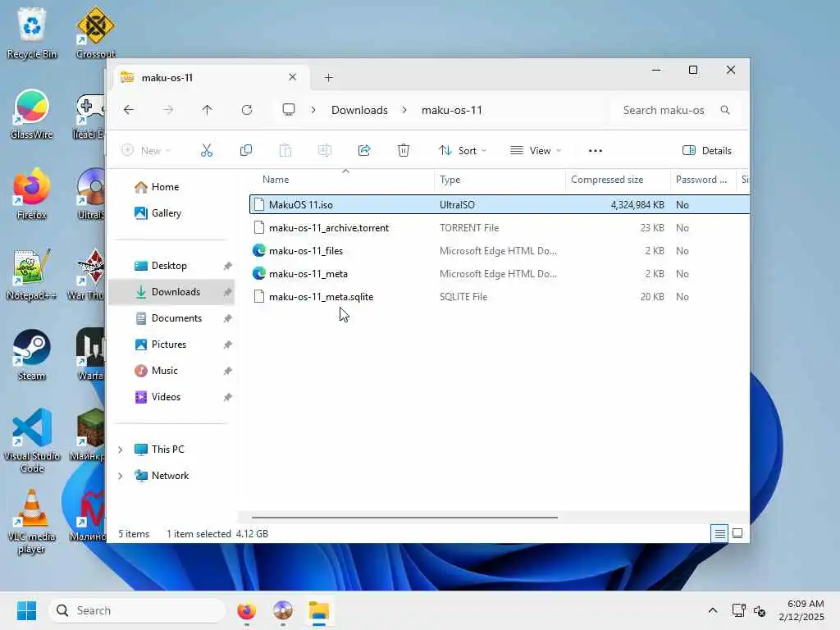This screenshot has height=630, width=840.
Task: Click the horizontal scrollbar in file list
Action: (x=405, y=518)
